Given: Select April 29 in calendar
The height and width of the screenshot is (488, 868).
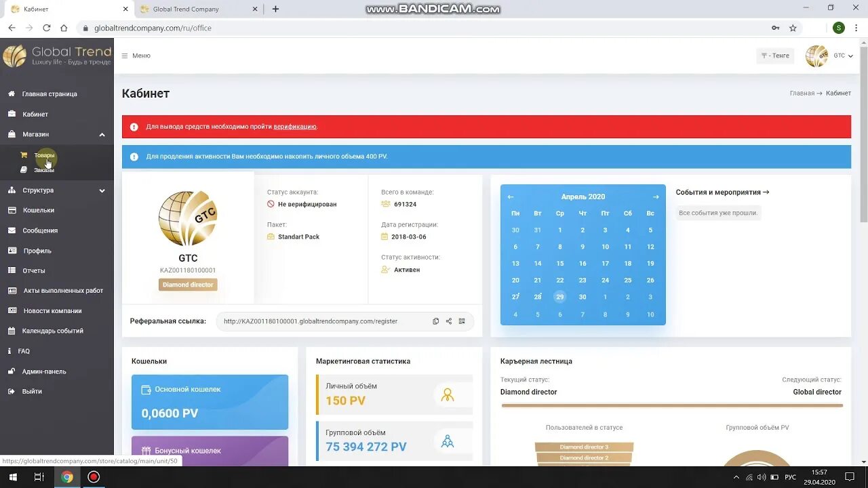Looking at the screenshot, I should pyautogui.click(x=559, y=297).
